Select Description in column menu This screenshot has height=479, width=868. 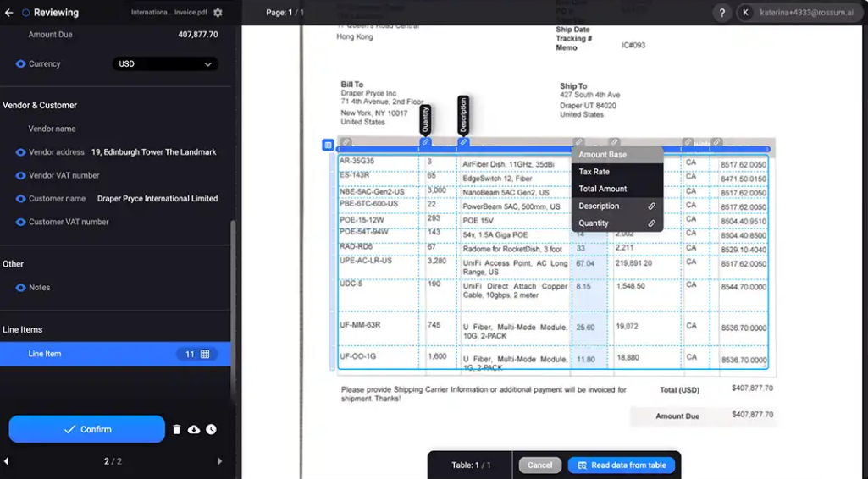[x=617, y=206]
